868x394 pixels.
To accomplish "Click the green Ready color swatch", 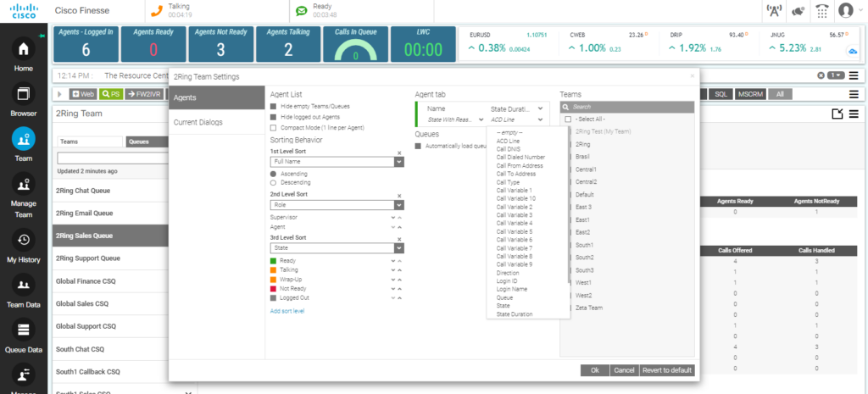I will 273,261.
